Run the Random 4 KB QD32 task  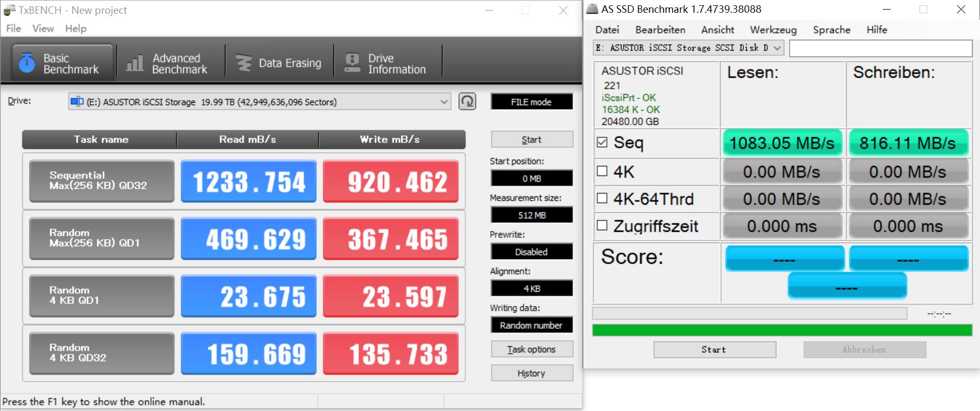point(102,353)
